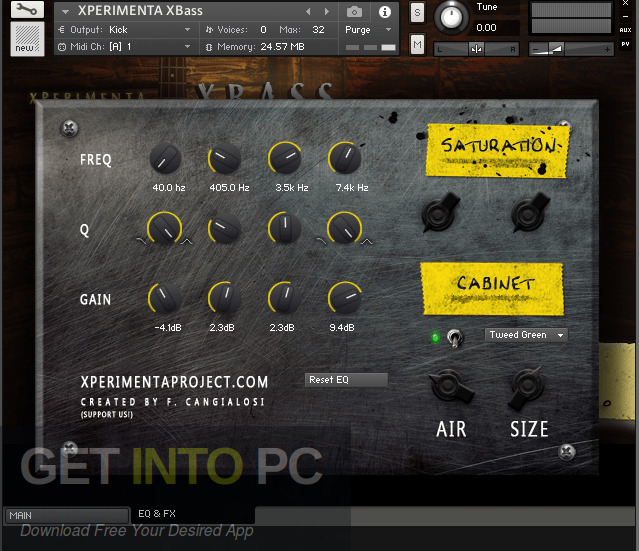Click the right Saturation knob
639x551 pixels.
529,212
